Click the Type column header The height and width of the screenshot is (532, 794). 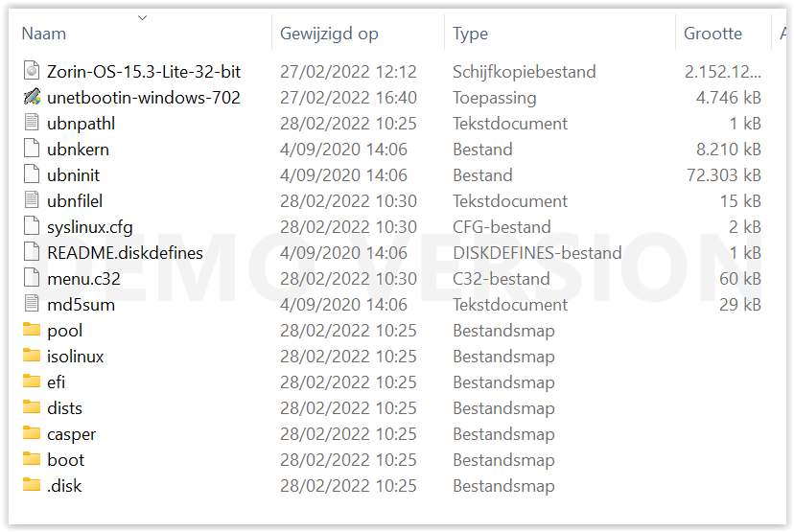point(470,35)
